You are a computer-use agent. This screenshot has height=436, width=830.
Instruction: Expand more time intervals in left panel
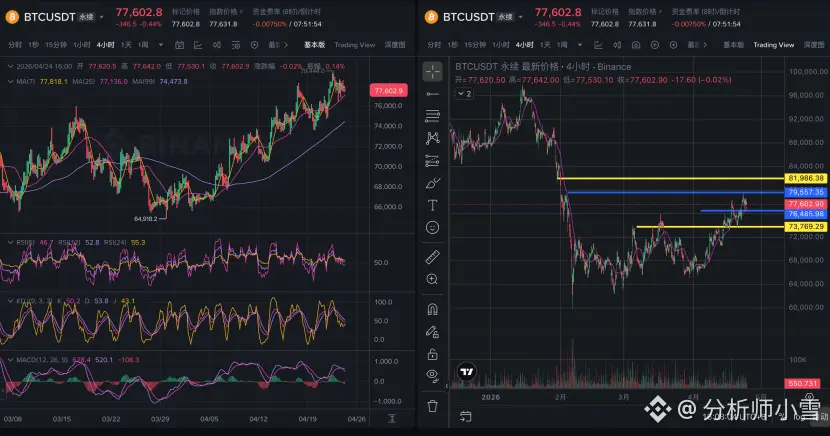(161, 45)
